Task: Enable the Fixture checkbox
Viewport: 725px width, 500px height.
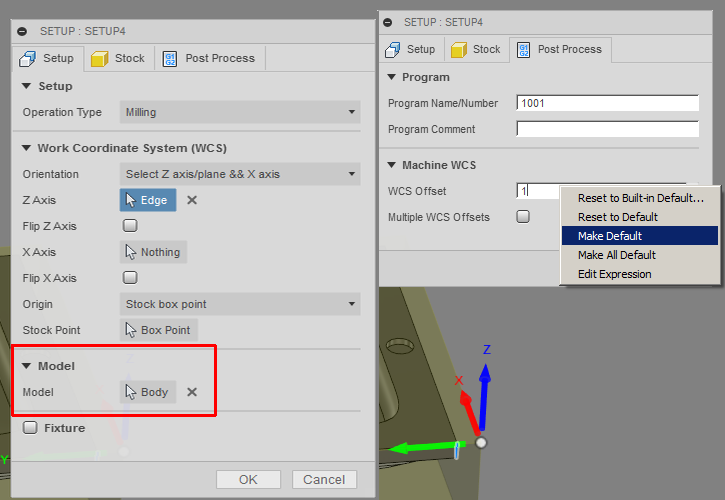Action: (x=30, y=427)
